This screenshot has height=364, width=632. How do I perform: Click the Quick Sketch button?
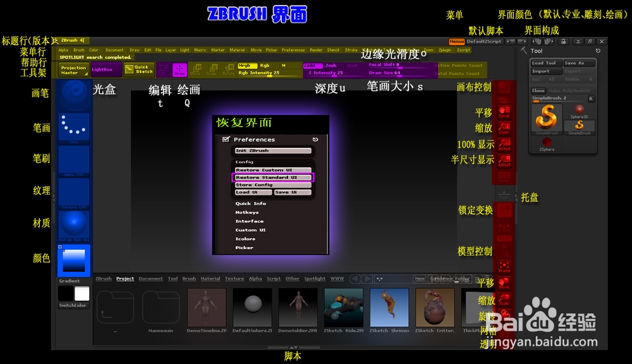click(x=139, y=70)
